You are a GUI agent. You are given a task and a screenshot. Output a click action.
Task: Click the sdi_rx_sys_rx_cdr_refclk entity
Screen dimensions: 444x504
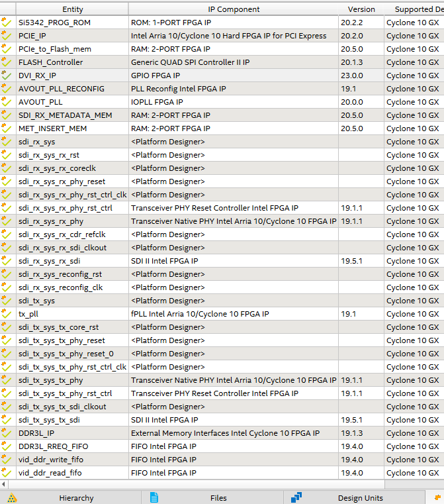click(x=62, y=234)
